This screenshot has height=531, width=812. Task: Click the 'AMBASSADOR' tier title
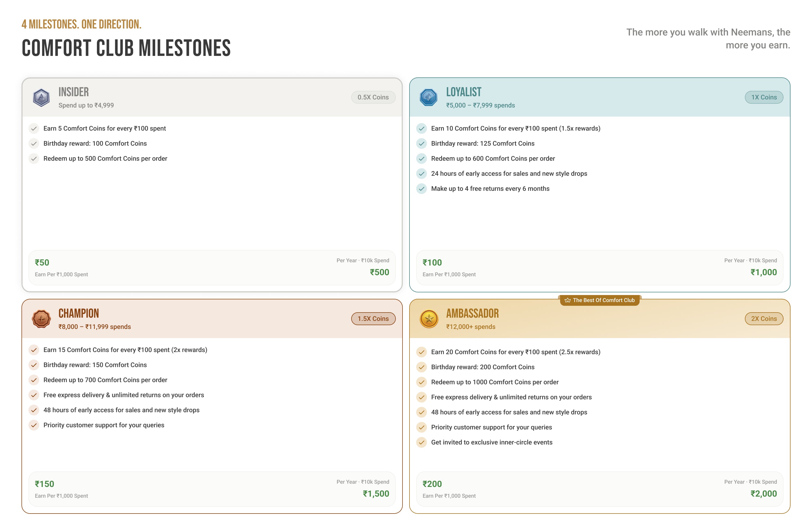point(472,313)
